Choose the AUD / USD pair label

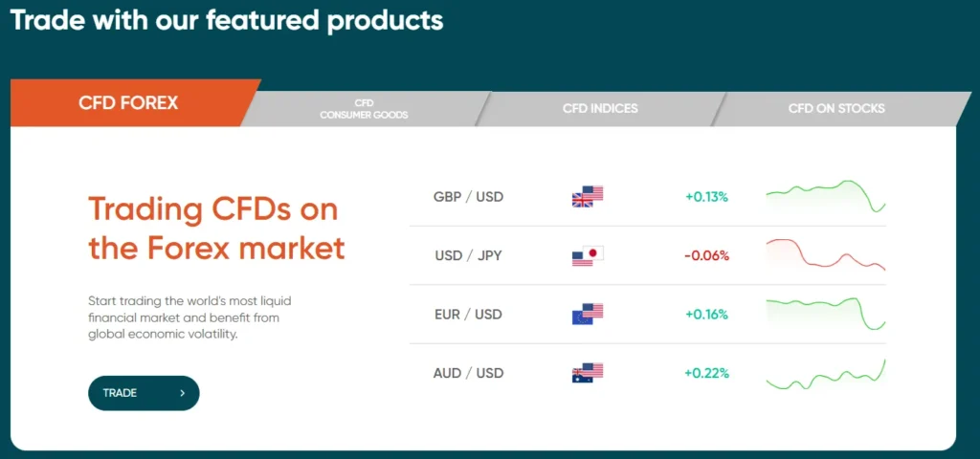[x=468, y=373]
